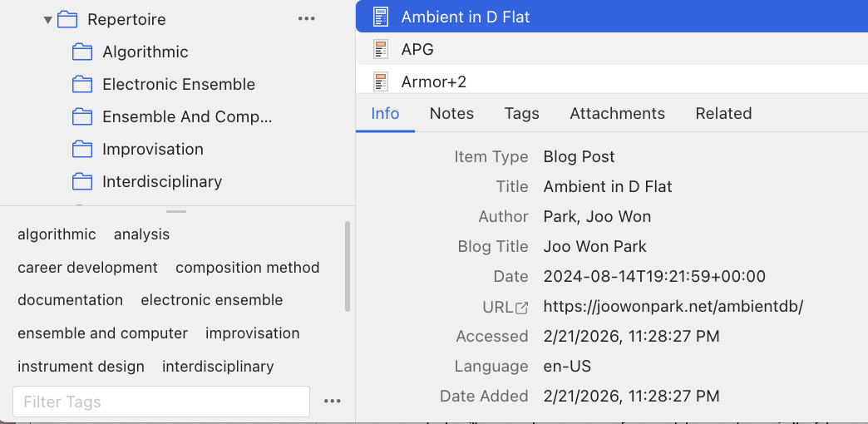Toggle the 'composition method' tag filter
The image size is (868, 424).
click(x=247, y=268)
